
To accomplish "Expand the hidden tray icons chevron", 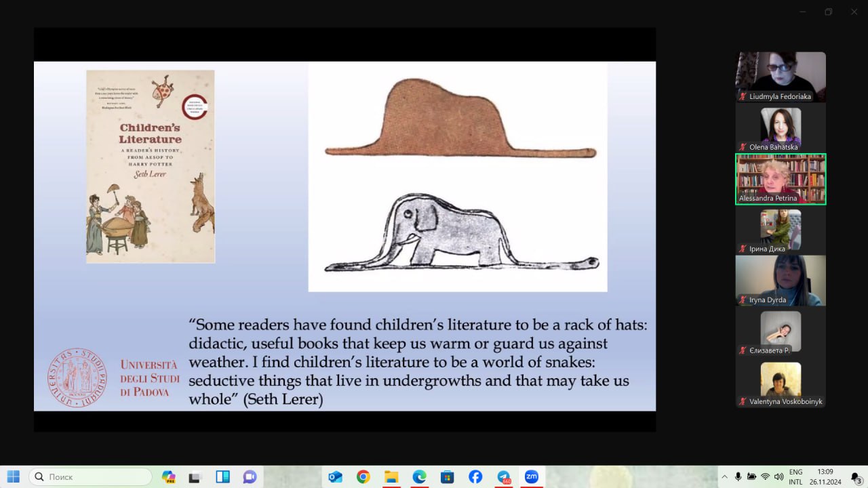I will 724,476.
